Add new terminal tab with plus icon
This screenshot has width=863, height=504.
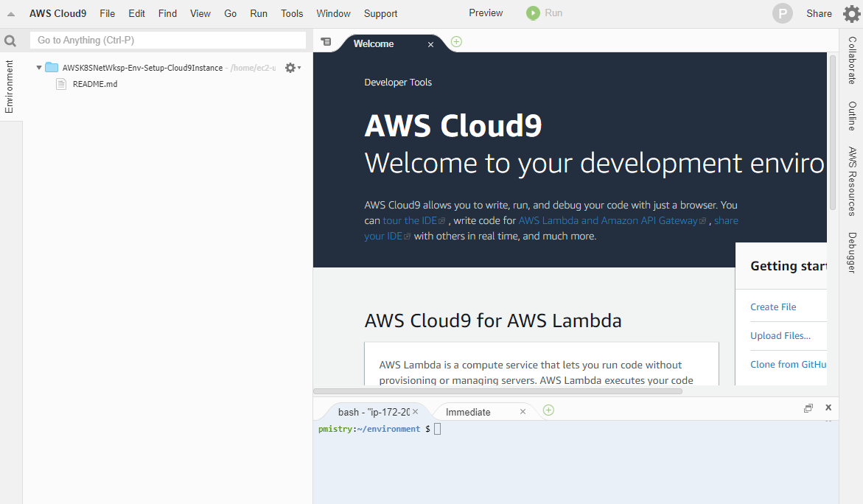point(548,410)
